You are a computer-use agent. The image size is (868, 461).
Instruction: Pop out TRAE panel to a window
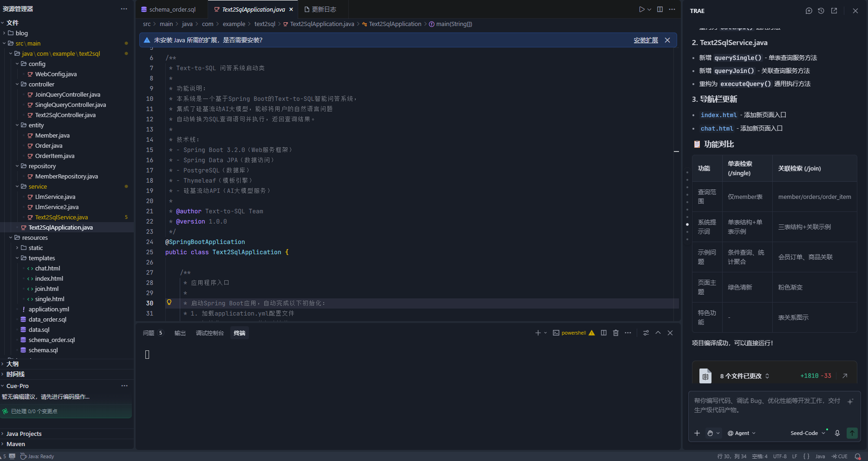tap(834, 11)
